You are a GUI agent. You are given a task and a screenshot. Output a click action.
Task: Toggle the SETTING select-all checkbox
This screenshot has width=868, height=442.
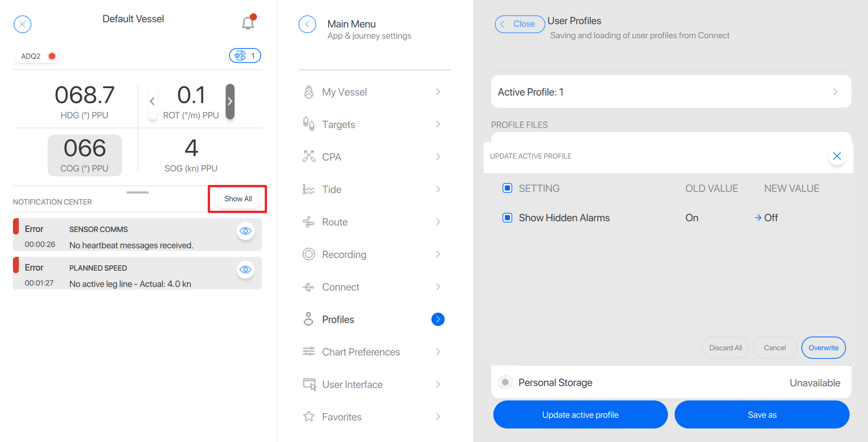coord(507,188)
